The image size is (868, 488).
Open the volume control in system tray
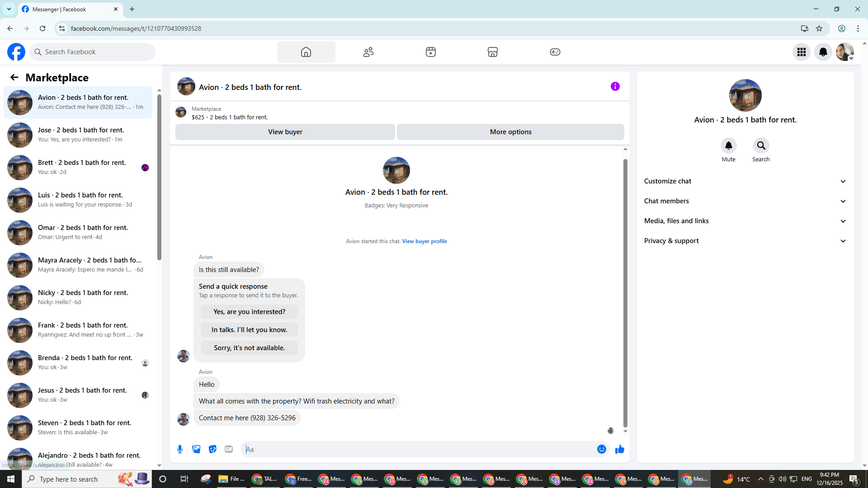(x=782, y=479)
